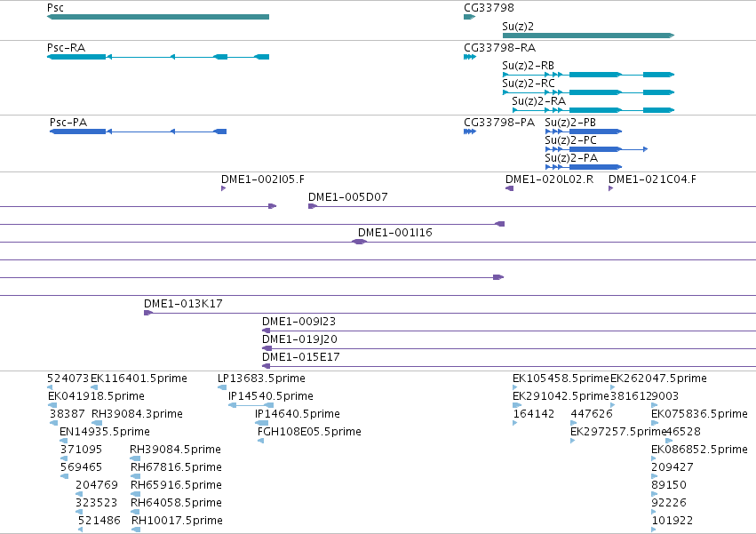Open EST LP13683.5prime
The height and width of the screenshot is (534, 756).
(x=261, y=379)
